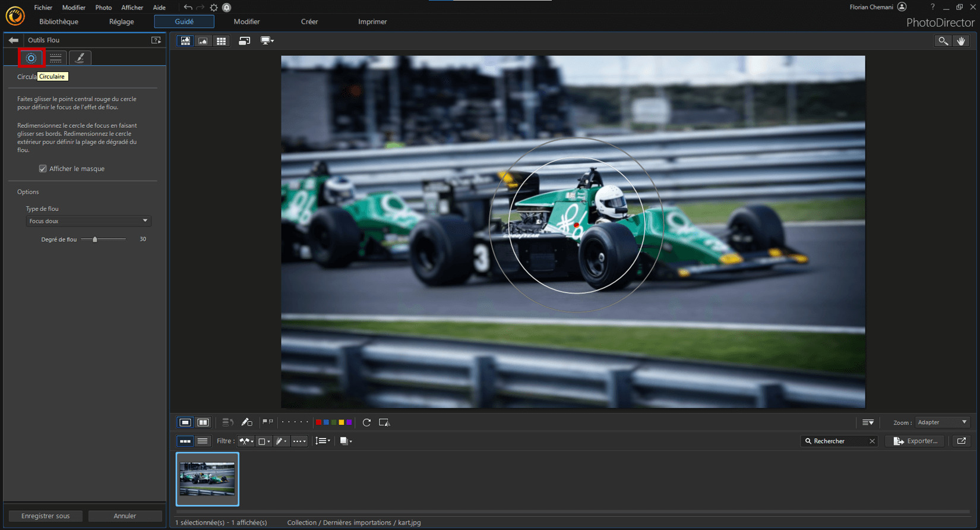This screenshot has height=530, width=980.
Task: Click the rotate photo icon
Action: (366, 422)
